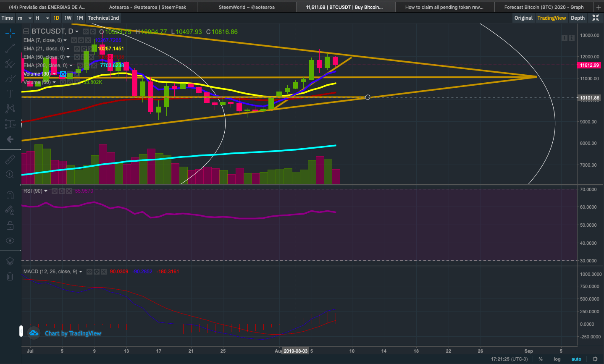Toggle visibility eye of Volume (30)
The height and width of the screenshot is (364, 604).
click(63, 74)
